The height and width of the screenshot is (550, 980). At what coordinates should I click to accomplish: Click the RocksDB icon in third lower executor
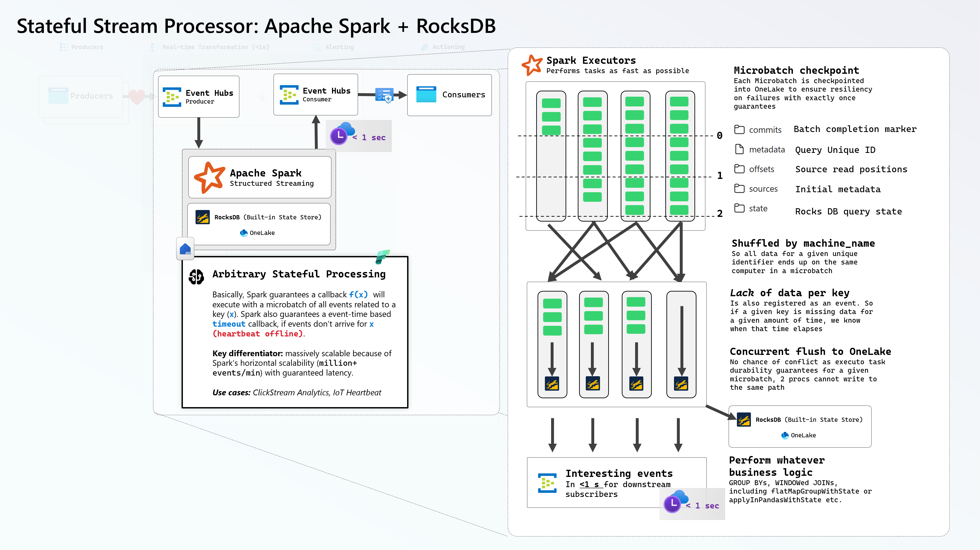636,383
